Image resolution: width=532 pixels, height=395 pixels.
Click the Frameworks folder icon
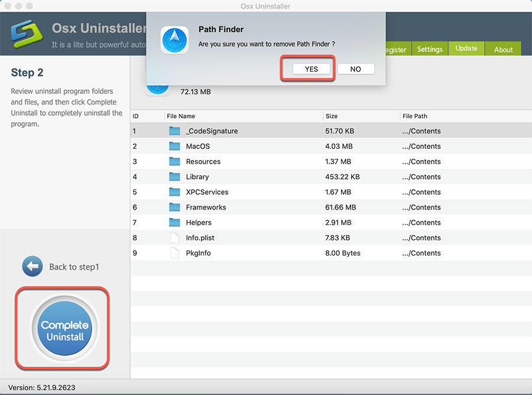[x=173, y=207]
